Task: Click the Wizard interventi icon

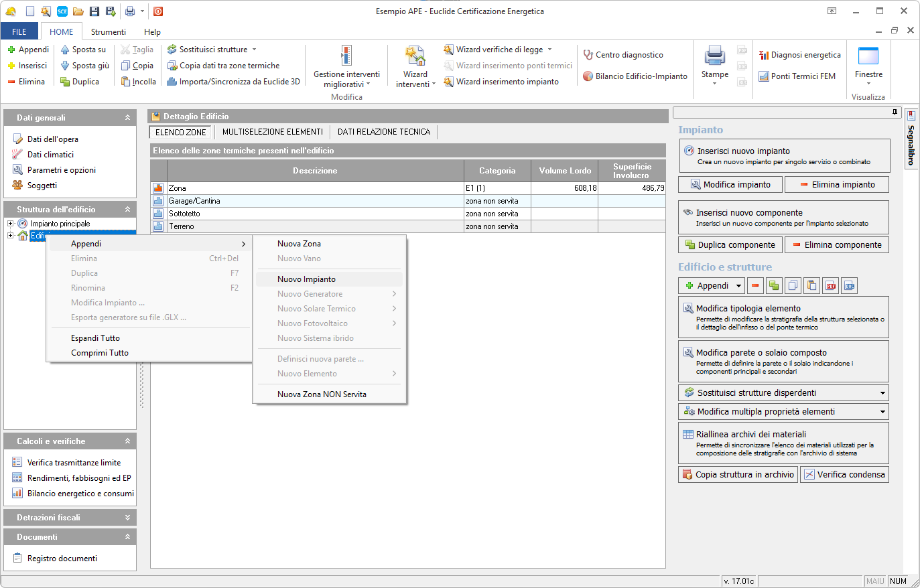Action: tap(415, 56)
